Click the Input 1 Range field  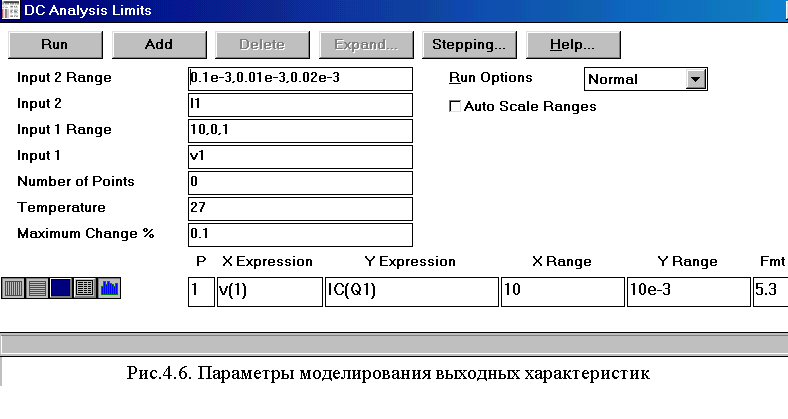(x=300, y=131)
